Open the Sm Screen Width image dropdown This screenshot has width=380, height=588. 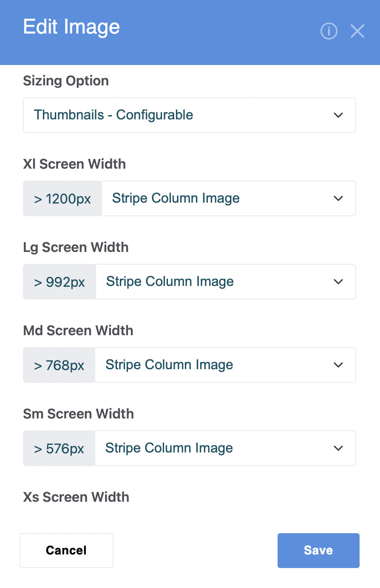point(225,448)
